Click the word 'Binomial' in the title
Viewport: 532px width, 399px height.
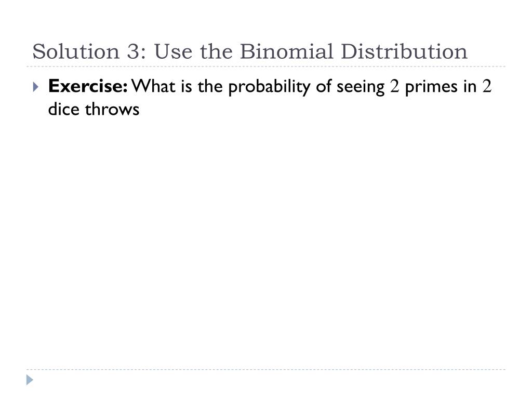tap(287, 51)
